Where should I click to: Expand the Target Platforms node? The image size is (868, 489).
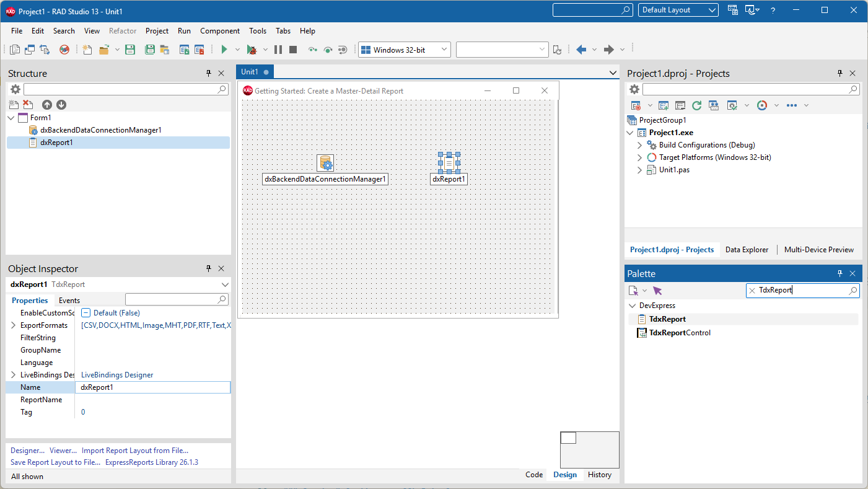(x=640, y=157)
